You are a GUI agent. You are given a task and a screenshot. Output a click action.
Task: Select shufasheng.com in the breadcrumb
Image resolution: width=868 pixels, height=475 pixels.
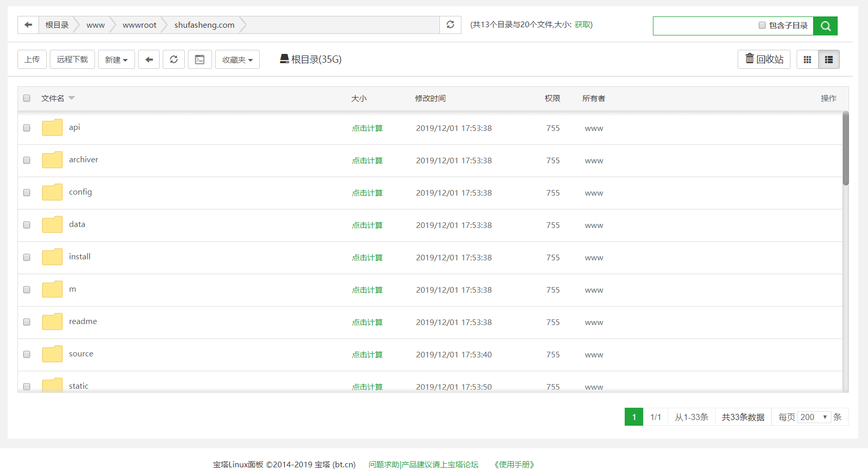coord(204,25)
